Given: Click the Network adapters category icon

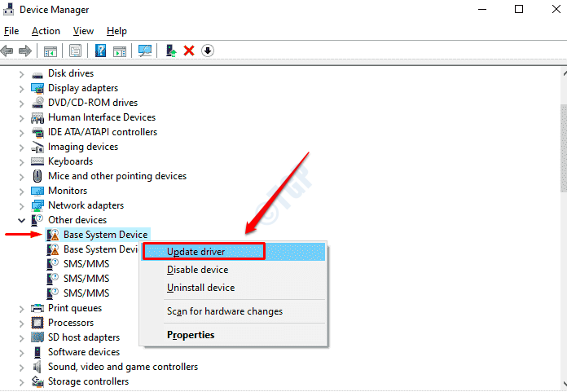Looking at the screenshot, I should [x=37, y=205].
